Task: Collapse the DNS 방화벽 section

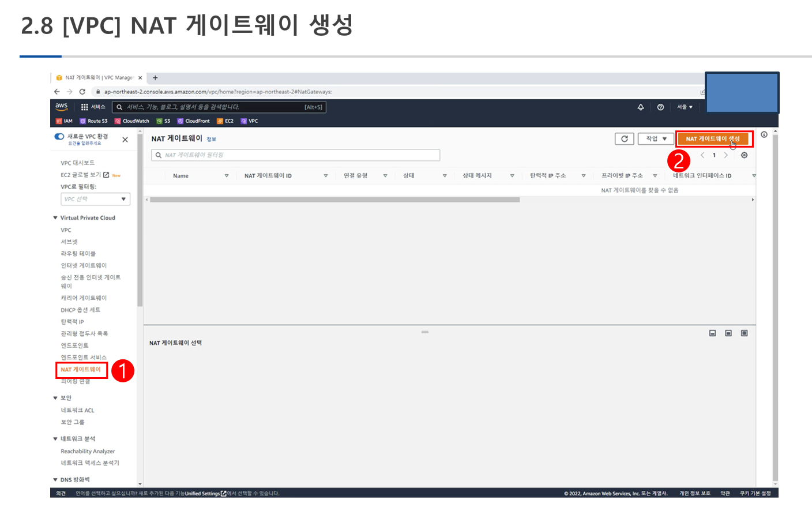Action: pyautogui.click(x=55, y=480)
